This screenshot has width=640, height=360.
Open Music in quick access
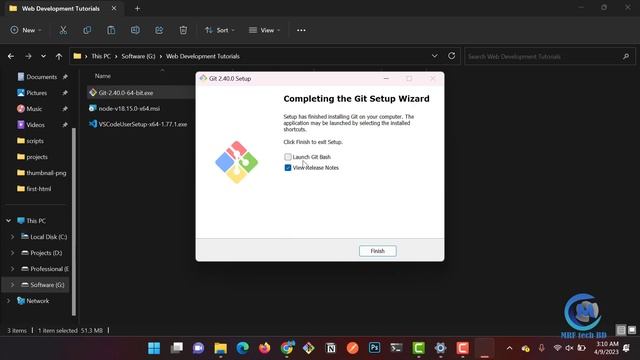click(x=34, y=109)
